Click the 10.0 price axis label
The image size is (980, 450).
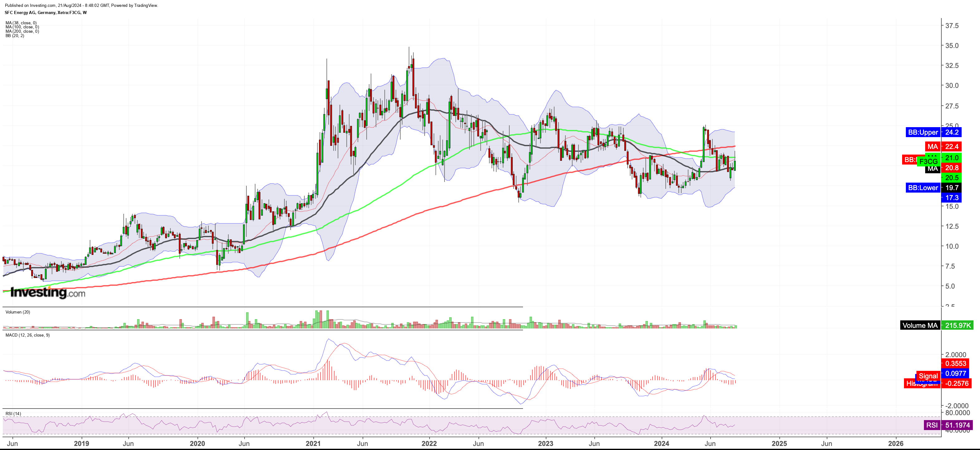[952, 246]
